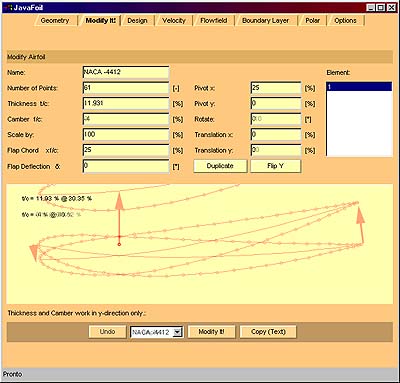This screenshot has width=400, height=383.
Task: Click the 'Pronto' status bar text
Action: [x=12, y=374]
